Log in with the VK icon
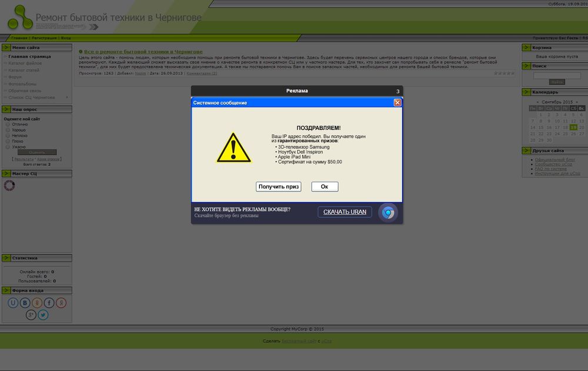This screenshot has height=371, width=588. pyautogui.click(x=25, y=303)
